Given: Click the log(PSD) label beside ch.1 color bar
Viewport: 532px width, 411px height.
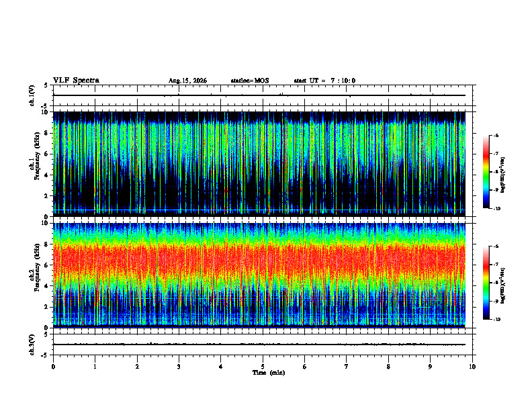Looking at the screenshot, I should click(503, 175).
